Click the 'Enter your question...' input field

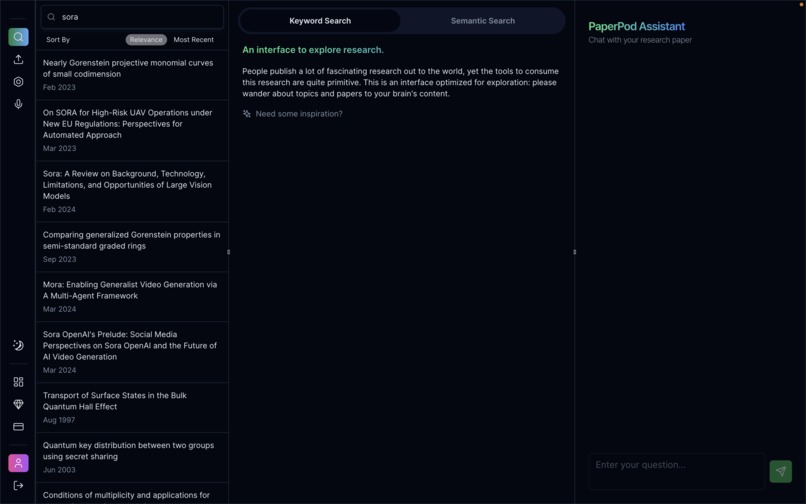pyautogui.click(x=676, y=471)
